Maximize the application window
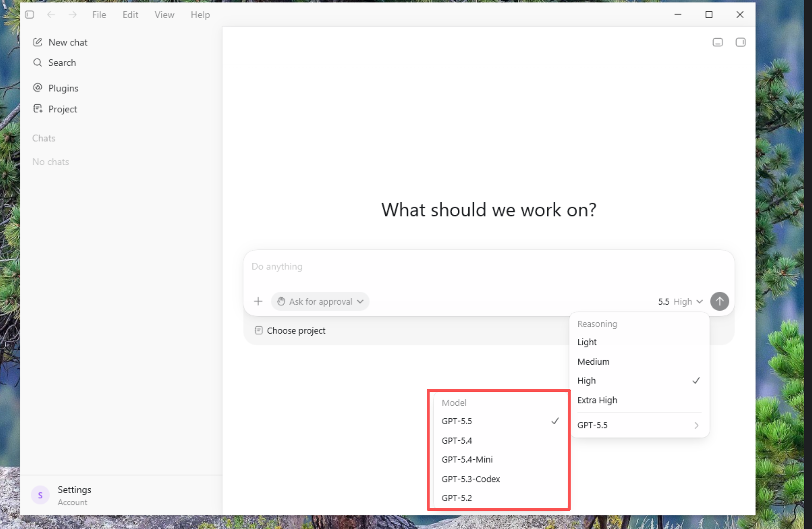 click(709, 15)
